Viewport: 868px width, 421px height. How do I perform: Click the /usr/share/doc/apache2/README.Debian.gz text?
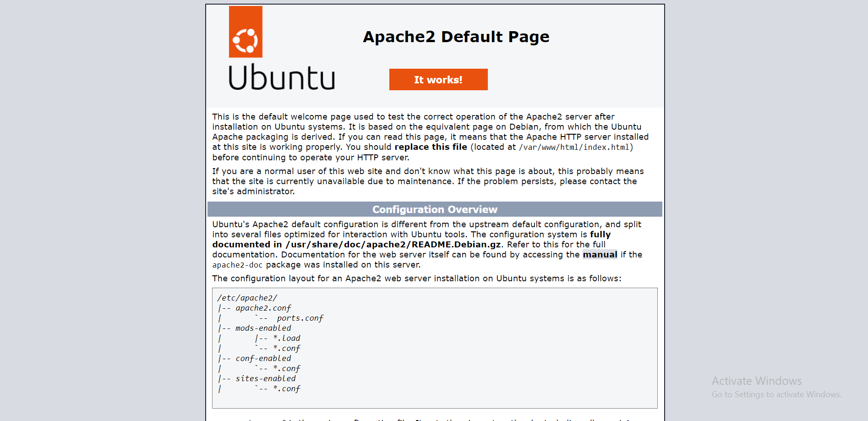[x=393, y=245]
